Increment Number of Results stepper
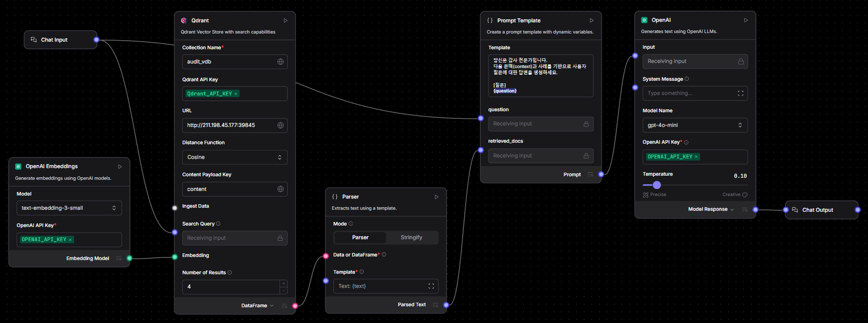The height and width of the screenshot is (323, 868). [x=284, y=283]
